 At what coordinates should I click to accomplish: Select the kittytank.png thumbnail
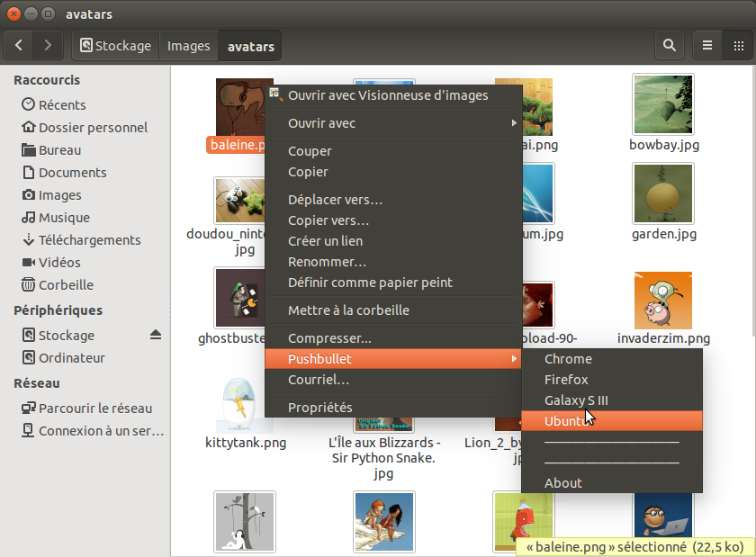coord(245,405)
